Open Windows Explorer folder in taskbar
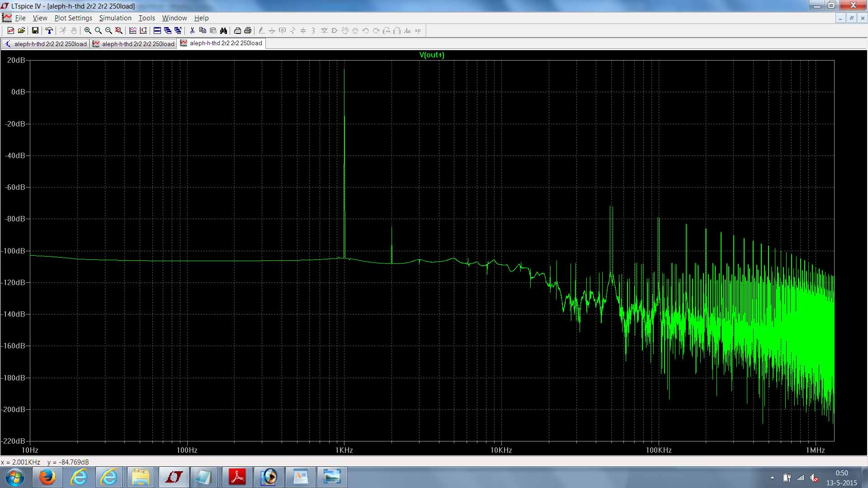This screenshot has height=488, width=868. click(141, 477)
